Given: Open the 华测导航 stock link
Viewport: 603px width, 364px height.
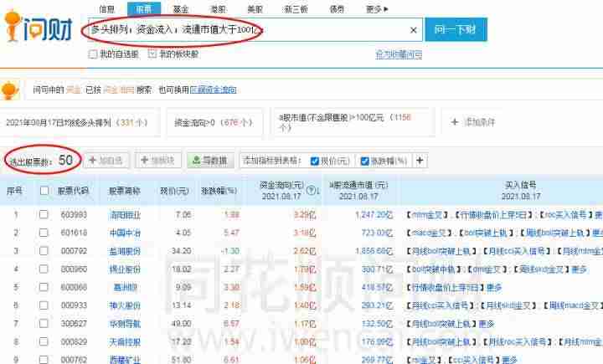Looking at the screenshot, I should (x=125, y=324).
